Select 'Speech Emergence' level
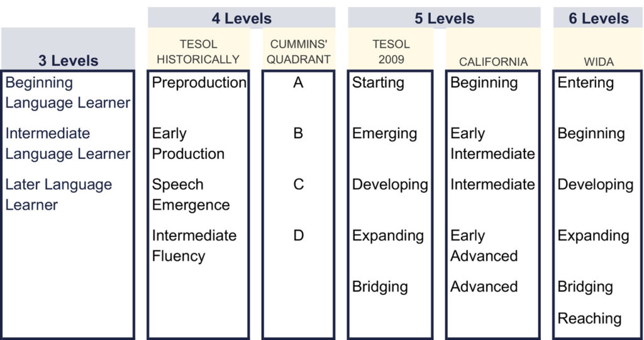 pos(191,194)
